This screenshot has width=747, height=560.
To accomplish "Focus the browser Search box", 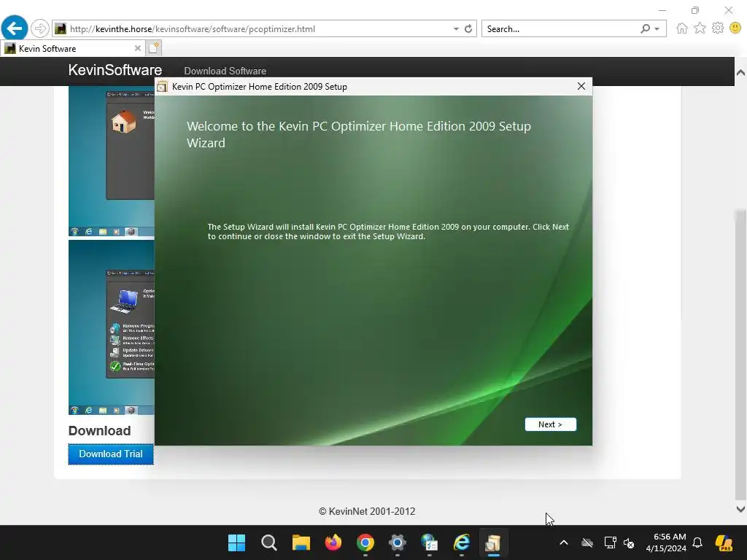I will point(560,29).
